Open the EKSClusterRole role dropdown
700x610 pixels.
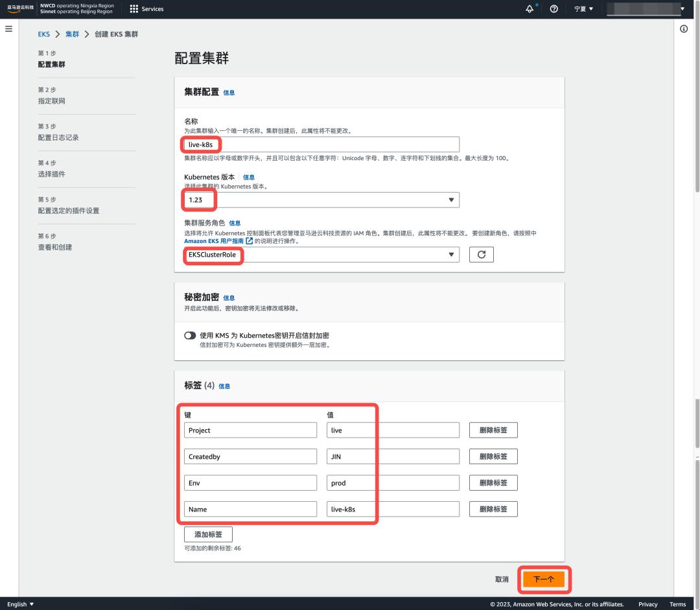452,255
